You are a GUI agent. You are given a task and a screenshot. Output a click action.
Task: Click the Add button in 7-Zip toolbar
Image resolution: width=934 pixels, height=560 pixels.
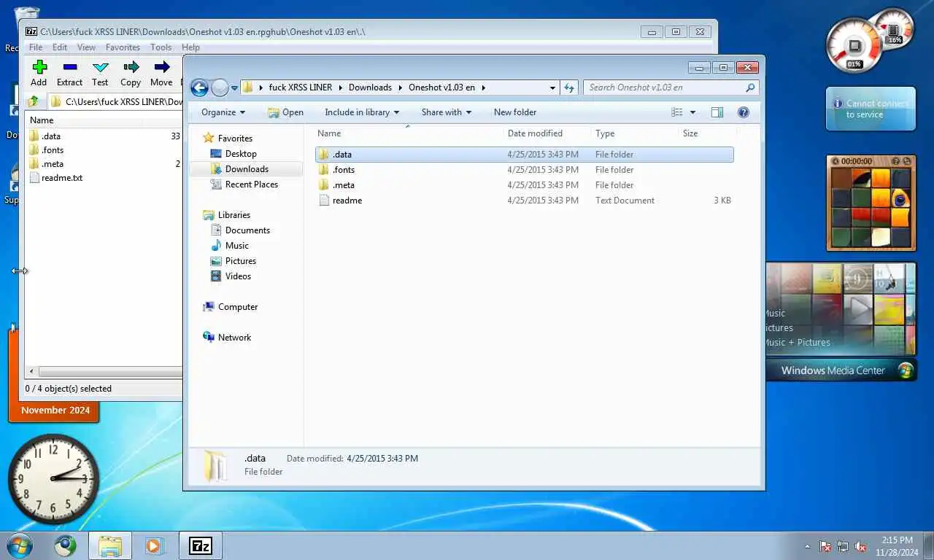[x=39, y=73]
